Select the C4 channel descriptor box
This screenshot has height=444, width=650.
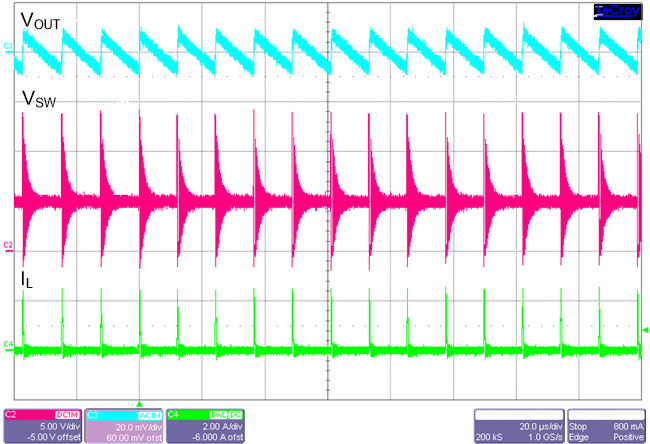tap(202, 425)
